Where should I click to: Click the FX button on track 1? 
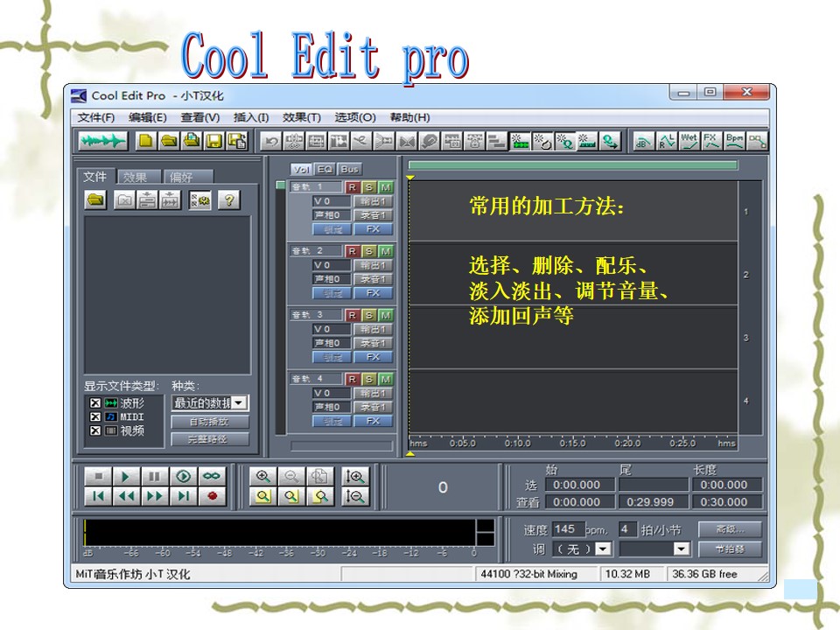coord(373,229)
